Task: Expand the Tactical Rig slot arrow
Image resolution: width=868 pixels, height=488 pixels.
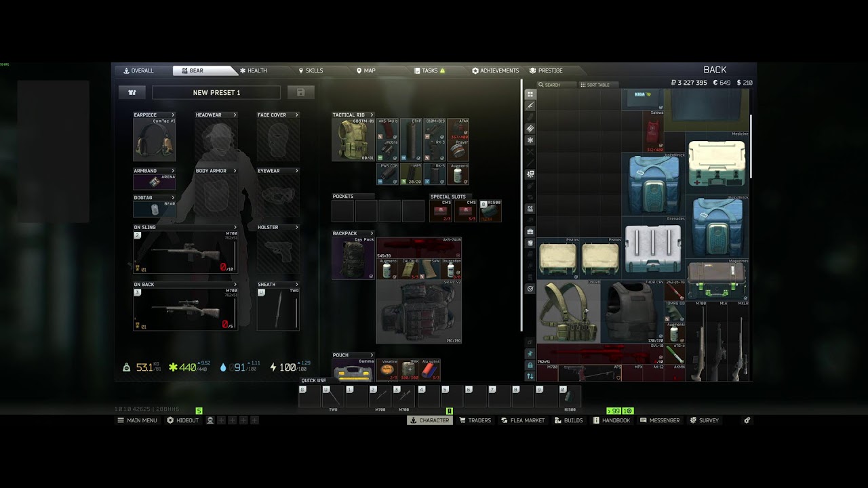Action: [372, 115]
